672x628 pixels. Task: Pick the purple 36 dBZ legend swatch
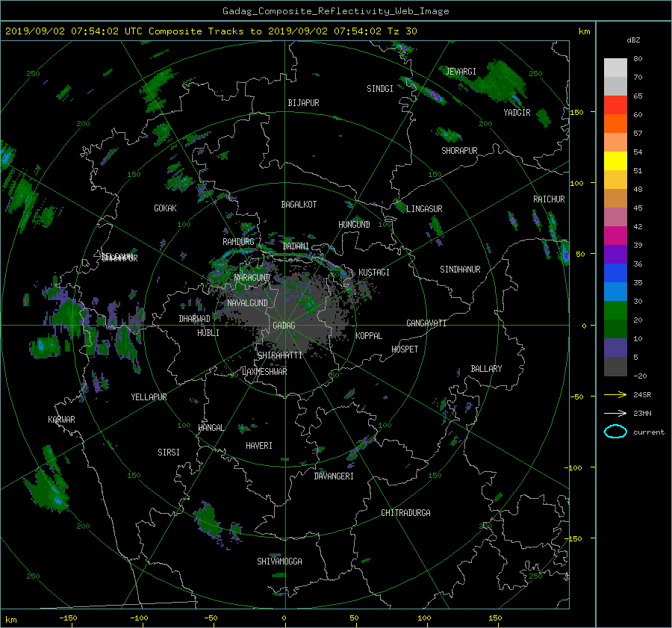(x=615, y=255)
